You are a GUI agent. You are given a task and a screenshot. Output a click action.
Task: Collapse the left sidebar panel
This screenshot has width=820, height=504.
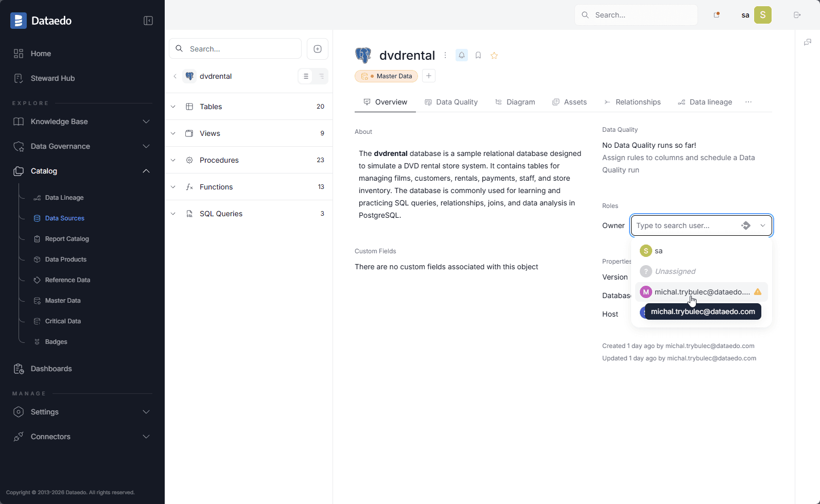click(x=148, y=21)
